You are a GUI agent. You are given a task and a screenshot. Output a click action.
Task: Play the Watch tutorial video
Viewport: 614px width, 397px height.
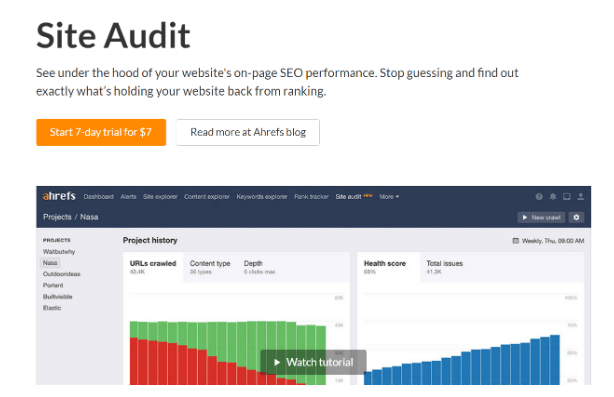click(x=314, y=362)
